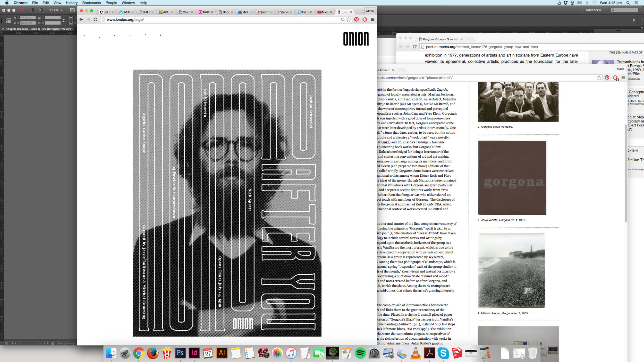This screenshot has height=362, width=644.
Task: Click Gorgona No. 7 beach photograph
Action: (511, 270)
